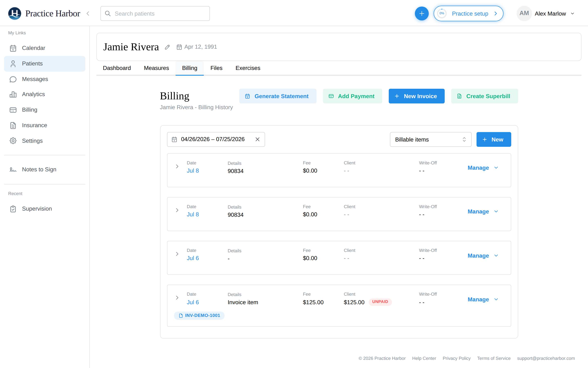Select the Billing tab
Screen dimensions: 588x368
click(189, 68)
